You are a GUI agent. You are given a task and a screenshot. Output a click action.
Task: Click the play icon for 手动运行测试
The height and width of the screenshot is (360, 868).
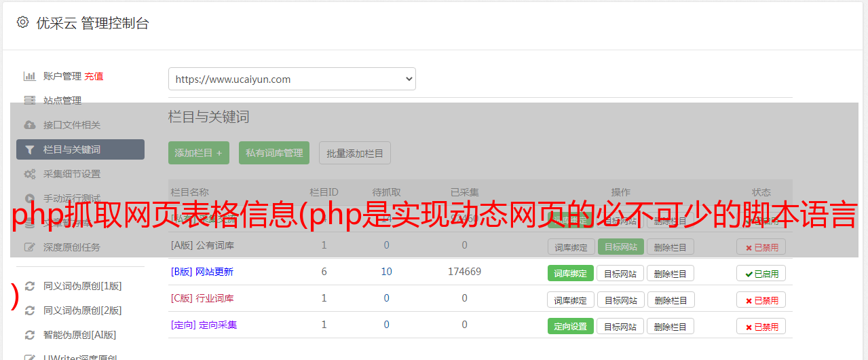pyautogui.click(x=29, y=198)
